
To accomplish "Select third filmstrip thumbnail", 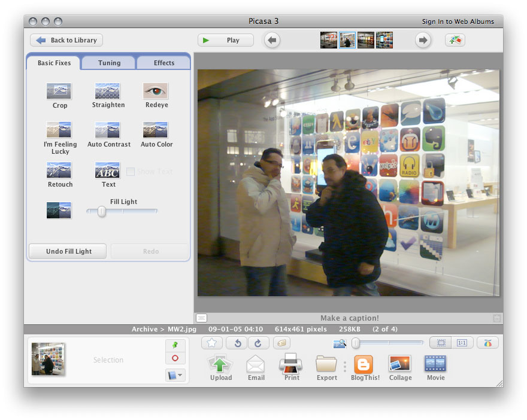I will [366, 40].
